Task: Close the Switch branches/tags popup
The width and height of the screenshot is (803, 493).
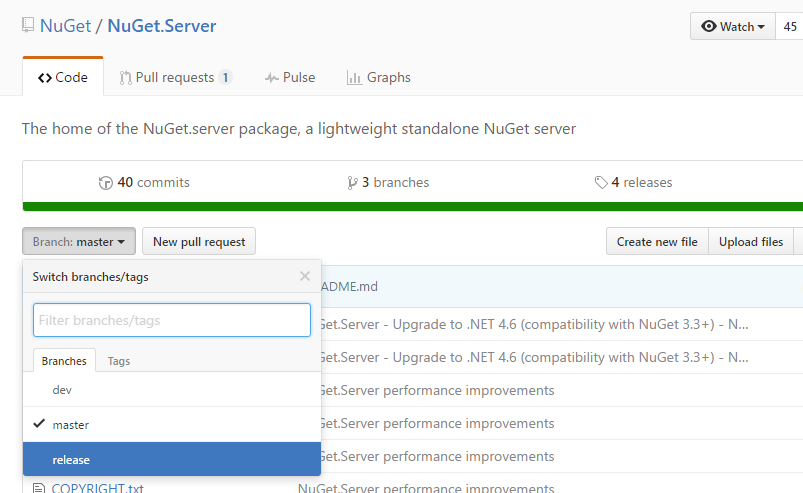Action: [x=305, y=276]
